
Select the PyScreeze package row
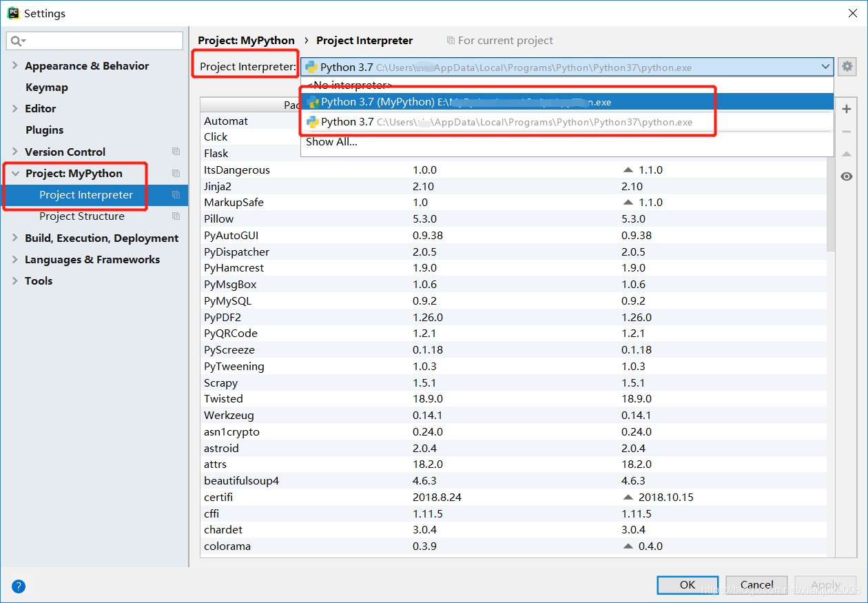514,350
